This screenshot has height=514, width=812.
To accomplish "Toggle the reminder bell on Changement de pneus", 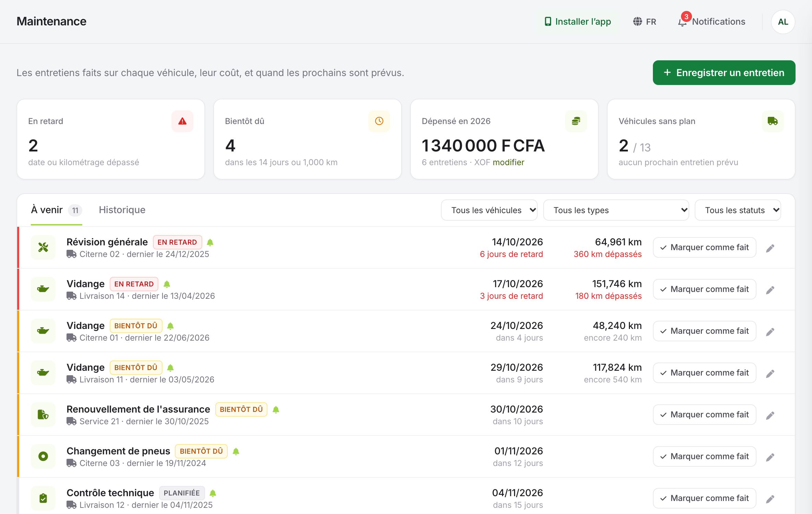I will pos(236,452).
